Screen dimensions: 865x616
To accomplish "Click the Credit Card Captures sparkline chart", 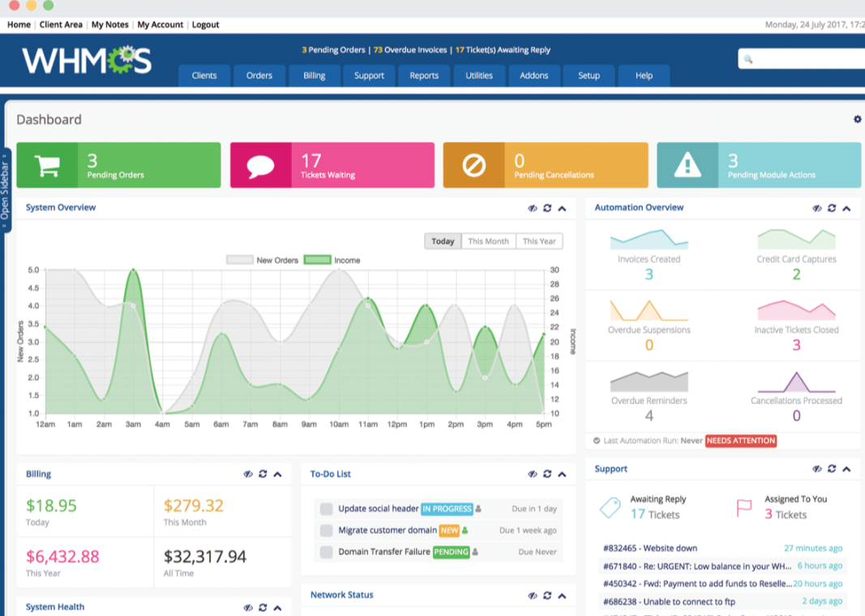I will coord(796,239).
